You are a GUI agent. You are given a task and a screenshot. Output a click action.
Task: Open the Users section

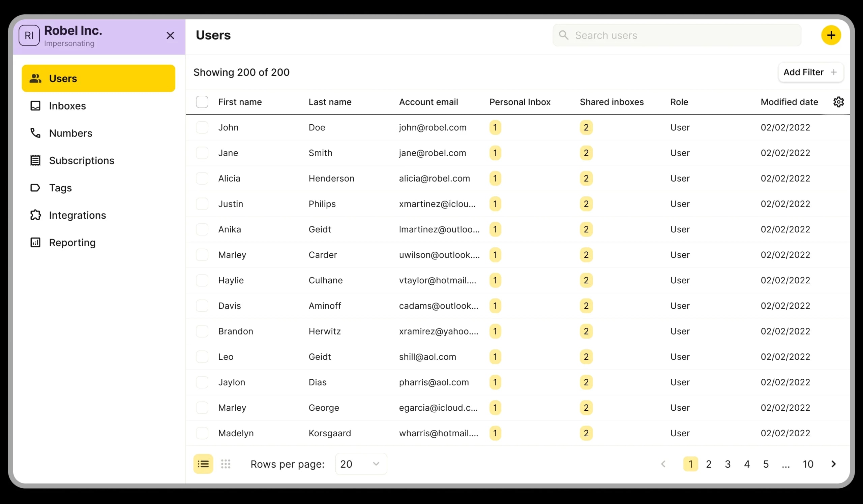pos(98,78)
